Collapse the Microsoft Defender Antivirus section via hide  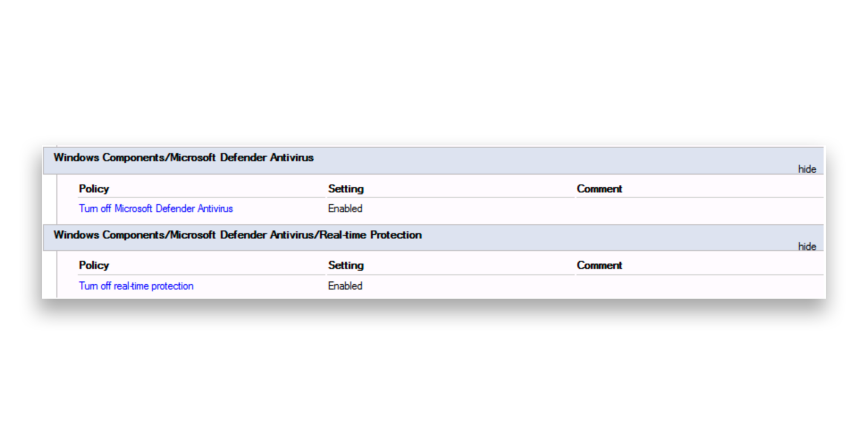[807, 169]
